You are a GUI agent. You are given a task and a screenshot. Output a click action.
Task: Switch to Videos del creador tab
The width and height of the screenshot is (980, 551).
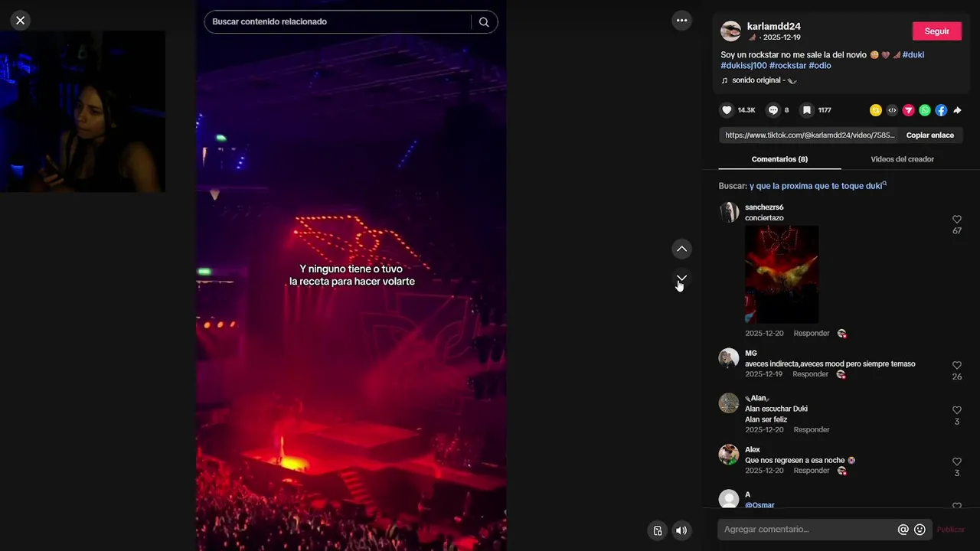902,159
